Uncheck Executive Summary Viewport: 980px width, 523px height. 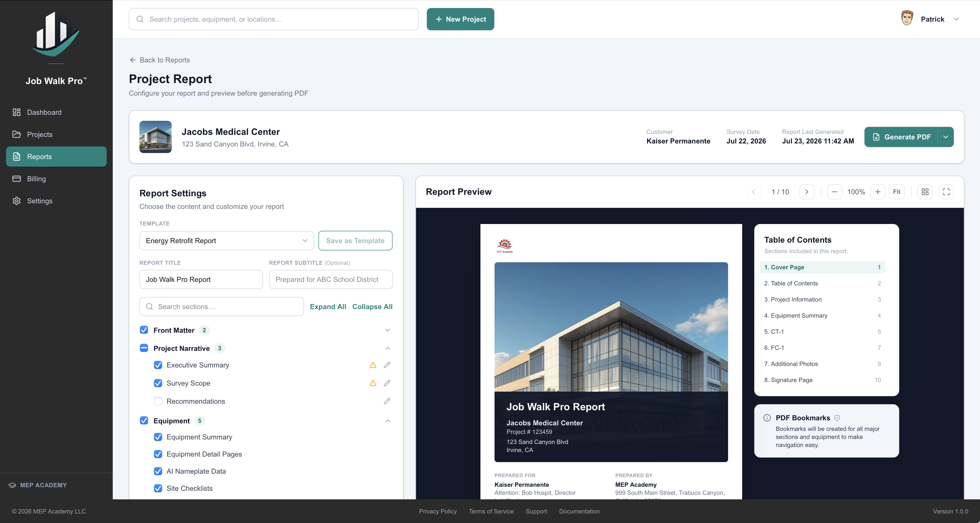158,365
